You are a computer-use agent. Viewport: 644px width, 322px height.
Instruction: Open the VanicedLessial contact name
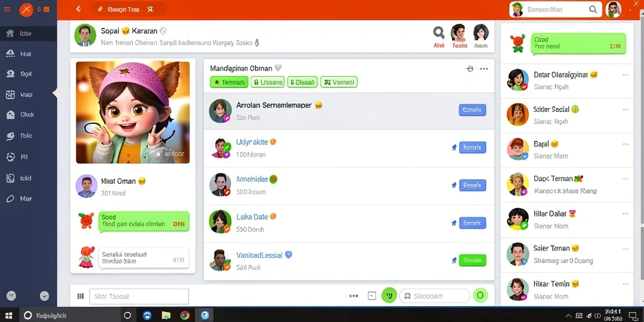coord(259,255)
